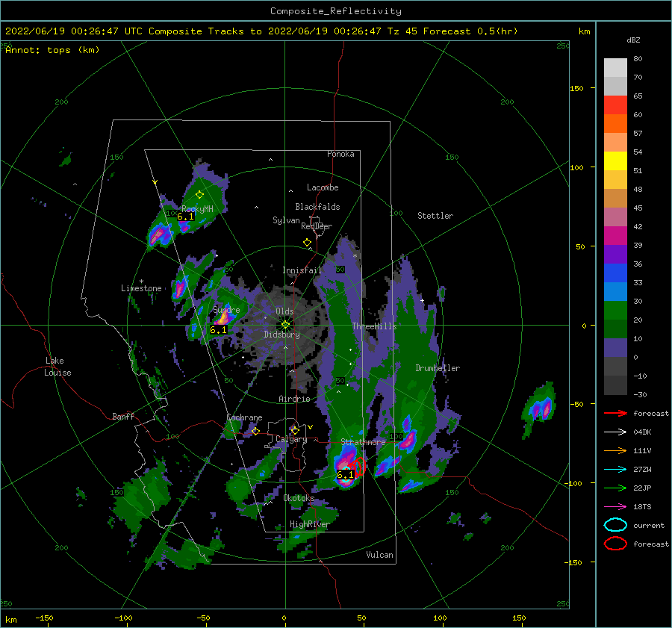Click the yellow v marker east of Calgary
This screenshot has width=672, height=628.
click(x=311, y=427)
